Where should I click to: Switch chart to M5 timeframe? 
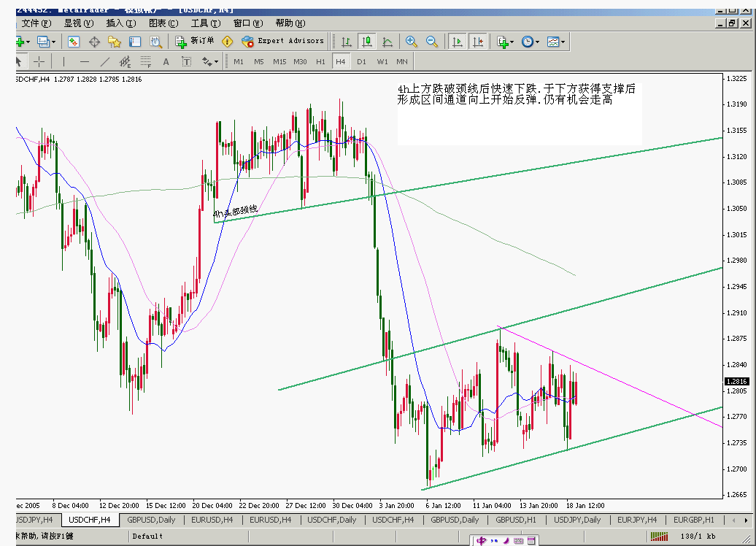click(x=259, y=62)
